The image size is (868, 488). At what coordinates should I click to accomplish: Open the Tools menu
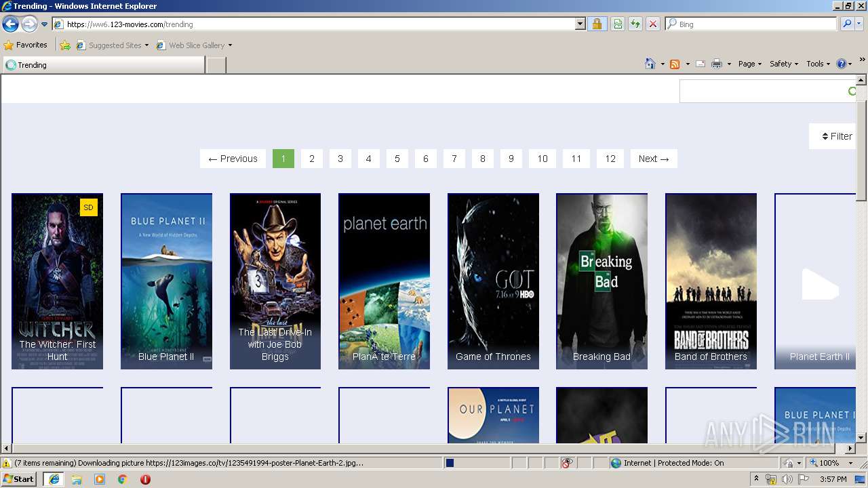(x=818, y=64)
